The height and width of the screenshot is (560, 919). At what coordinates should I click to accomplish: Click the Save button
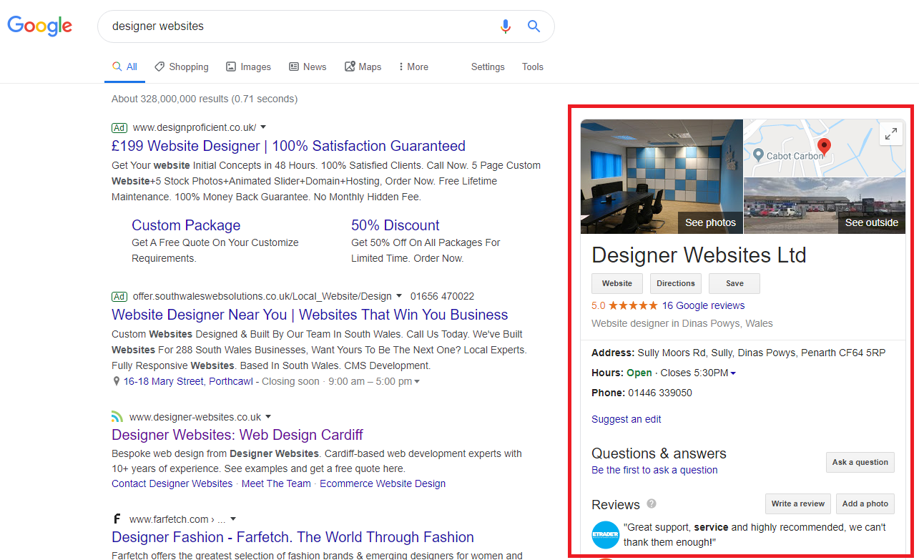734,283
